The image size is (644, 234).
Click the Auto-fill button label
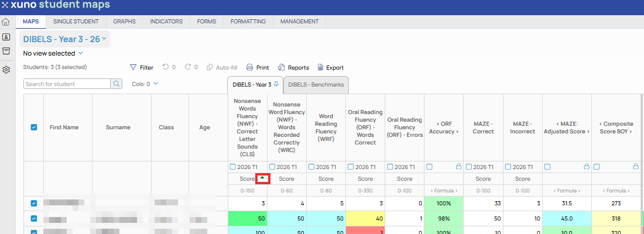(x=227, y=68)
